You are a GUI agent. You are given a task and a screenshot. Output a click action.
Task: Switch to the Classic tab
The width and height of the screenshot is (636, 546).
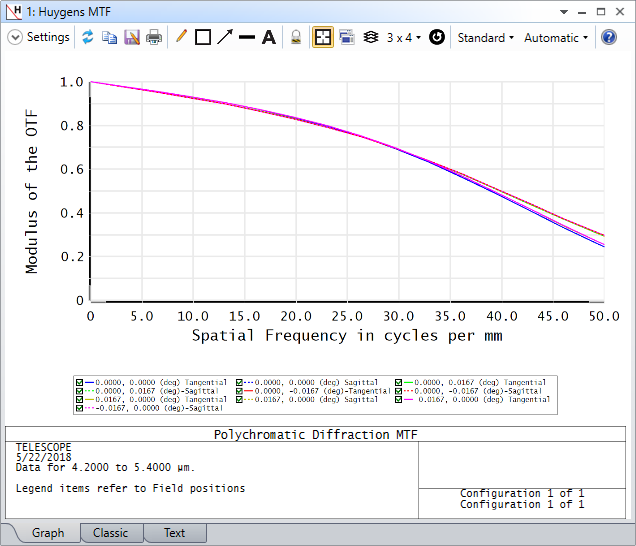110,533
